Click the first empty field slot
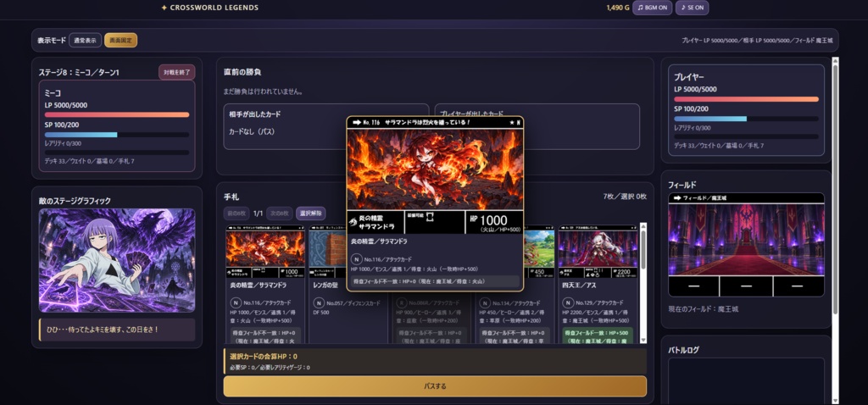 pyautogui.click(x=693, y=286)
